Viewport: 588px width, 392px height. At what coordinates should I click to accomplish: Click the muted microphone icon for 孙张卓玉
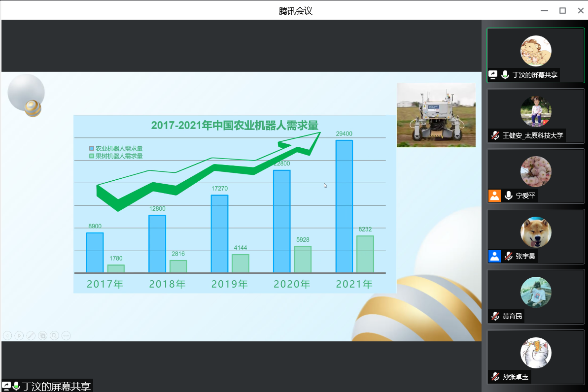(x=495, y=377)
